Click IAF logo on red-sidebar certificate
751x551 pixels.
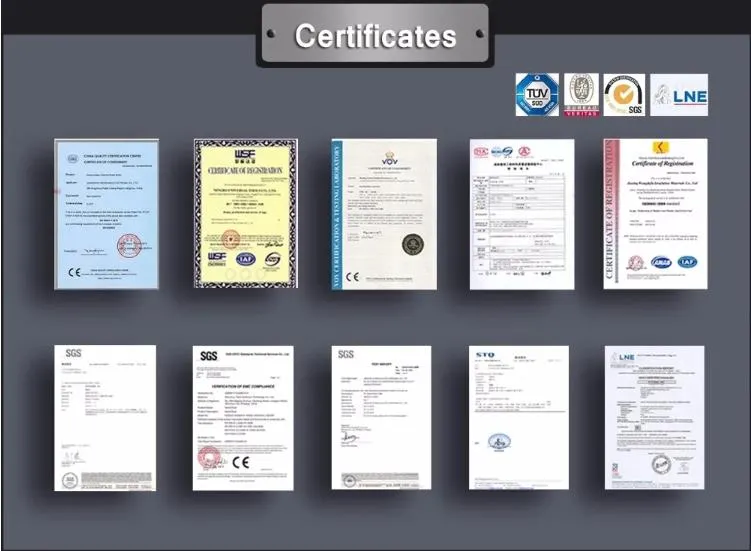coord(687,262)
